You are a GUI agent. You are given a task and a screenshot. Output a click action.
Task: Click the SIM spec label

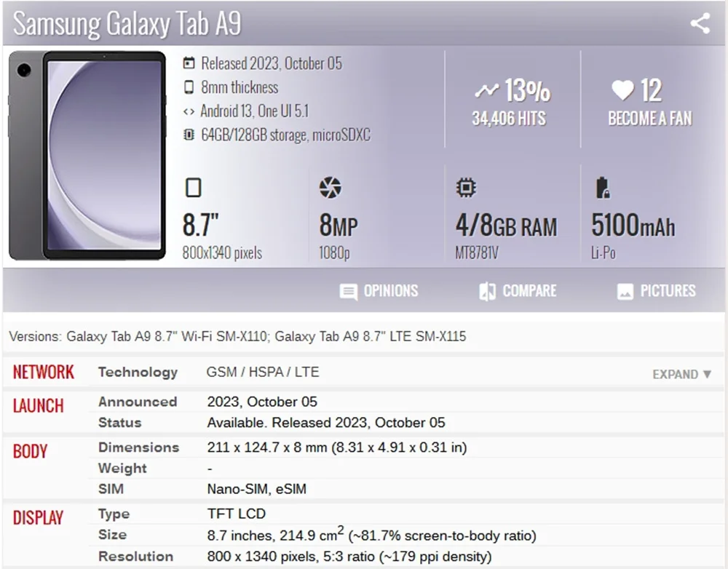click(111, 489)
